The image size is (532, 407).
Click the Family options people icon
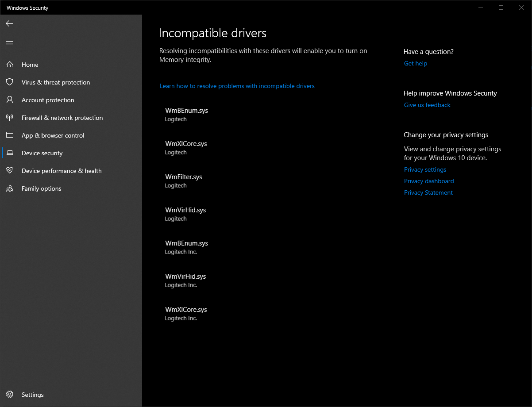(x=10, y=188)
